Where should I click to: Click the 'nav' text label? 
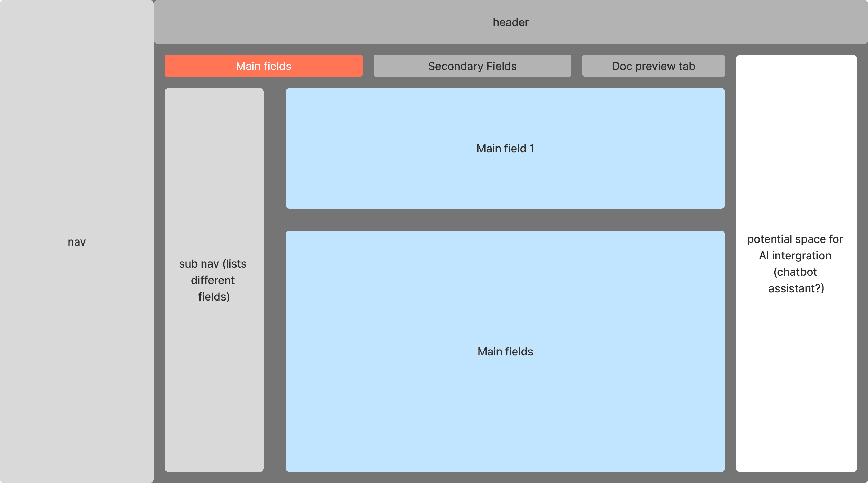[x=77, y=242]
